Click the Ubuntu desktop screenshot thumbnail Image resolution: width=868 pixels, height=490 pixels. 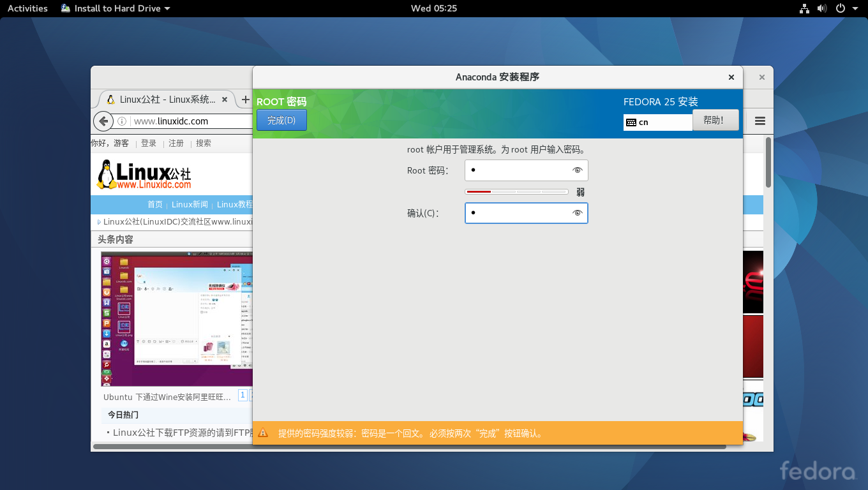(177, 319)
